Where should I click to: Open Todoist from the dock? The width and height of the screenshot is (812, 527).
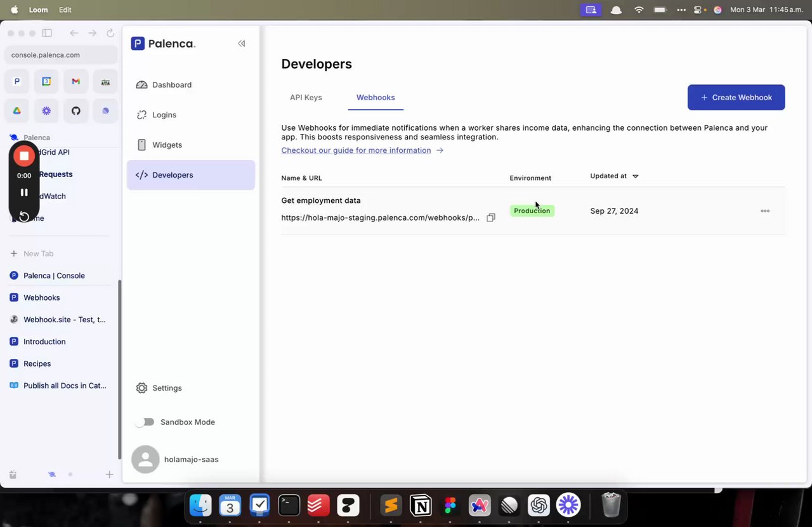tap(318, 505)
